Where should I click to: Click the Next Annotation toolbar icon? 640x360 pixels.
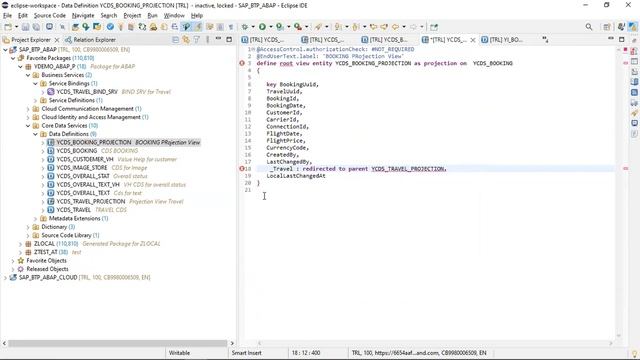(x=338, y=27)
